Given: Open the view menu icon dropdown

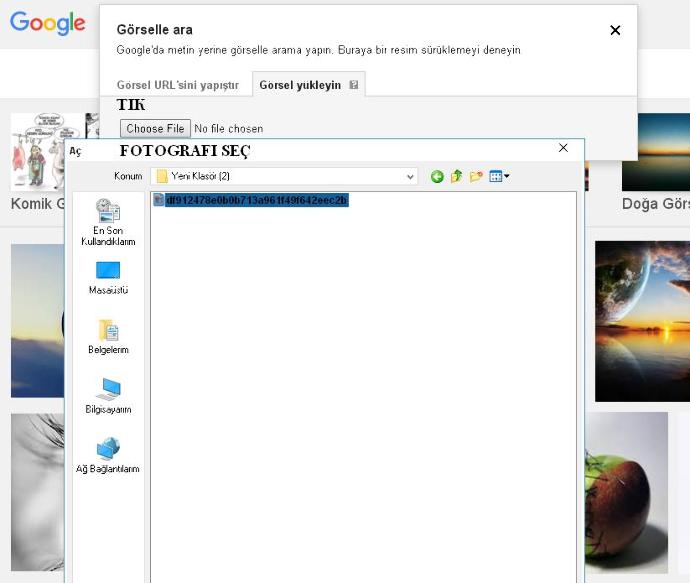Looking at the screenshot, I should point(499,176).
